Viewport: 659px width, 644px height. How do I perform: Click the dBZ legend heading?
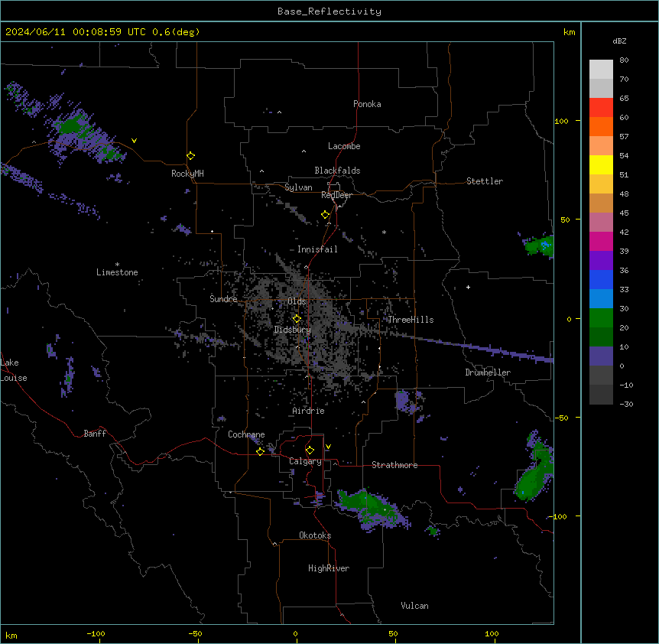(619, 41)
